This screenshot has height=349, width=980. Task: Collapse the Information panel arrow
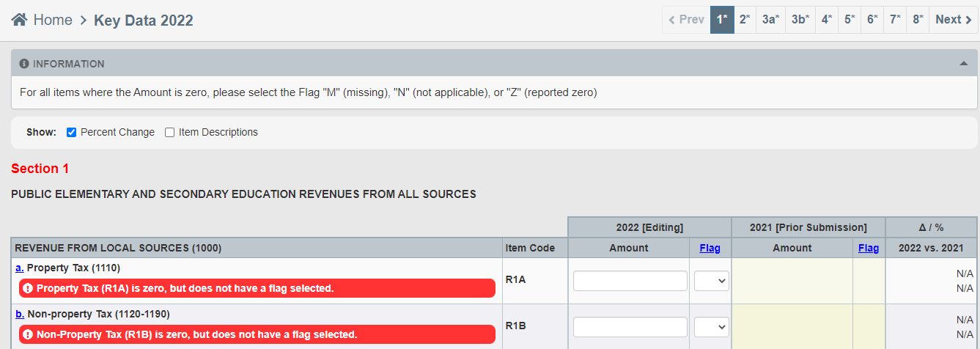point(964,64)
